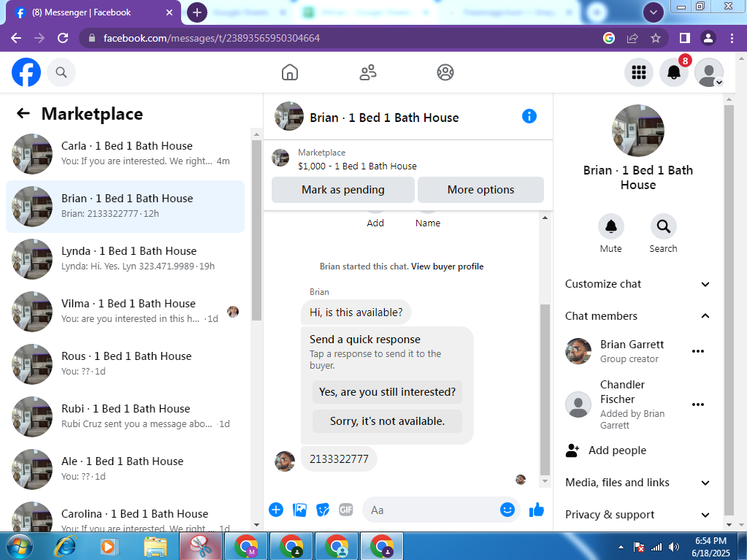Expand the Customize chat section

pyautogui.click(x=638, y=284)
